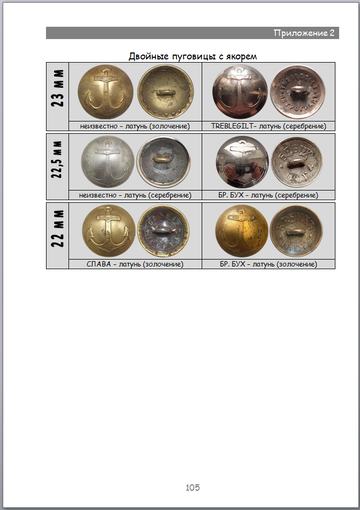360x510 pixels.
Task: Click the gold 23 мм anchor button front
Action: coord(106,92)
